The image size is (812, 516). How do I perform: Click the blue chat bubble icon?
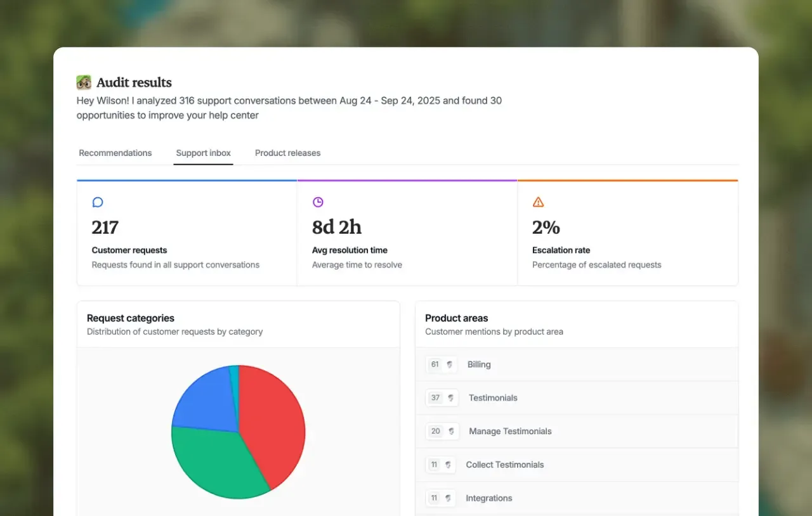point(98,202)
